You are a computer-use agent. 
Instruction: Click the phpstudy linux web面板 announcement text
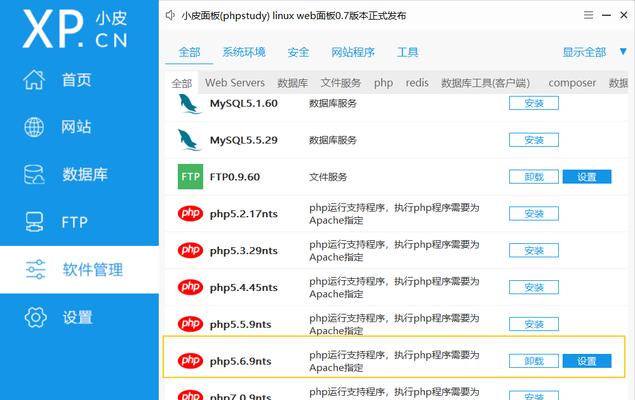294,16
